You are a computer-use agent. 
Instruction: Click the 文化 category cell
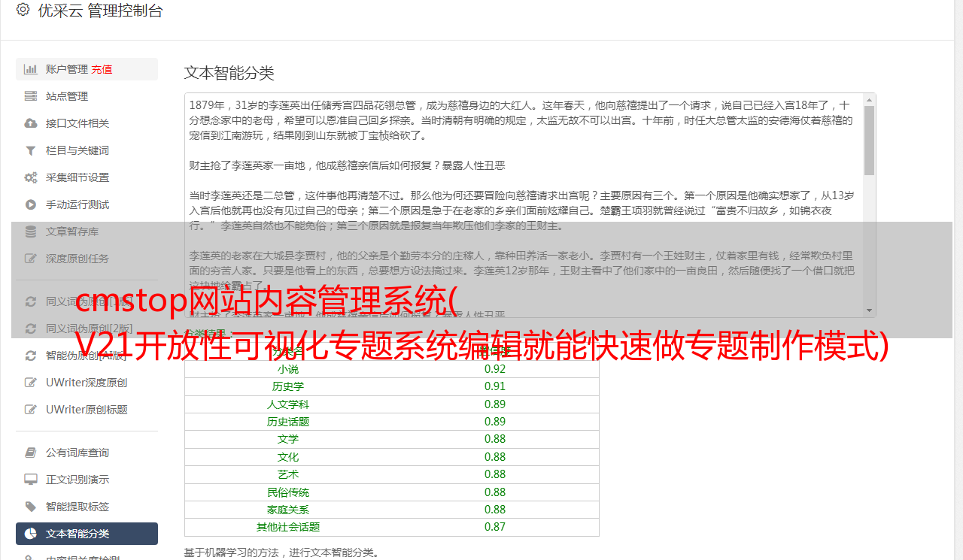coord(288,457)
